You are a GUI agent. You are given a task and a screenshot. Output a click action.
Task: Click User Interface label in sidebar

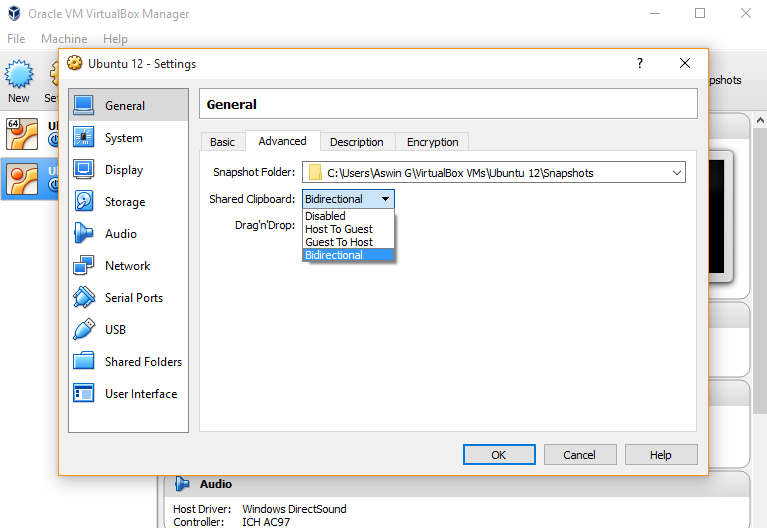tap(141, 394)
